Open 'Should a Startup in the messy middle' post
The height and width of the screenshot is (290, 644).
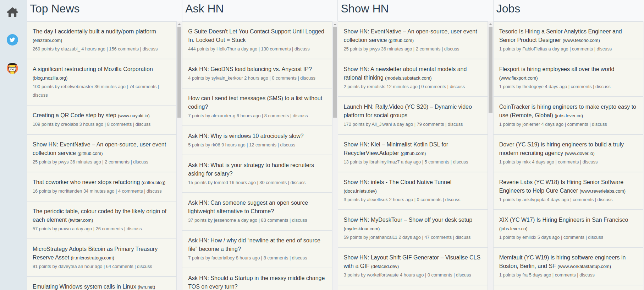pos(257,282)
